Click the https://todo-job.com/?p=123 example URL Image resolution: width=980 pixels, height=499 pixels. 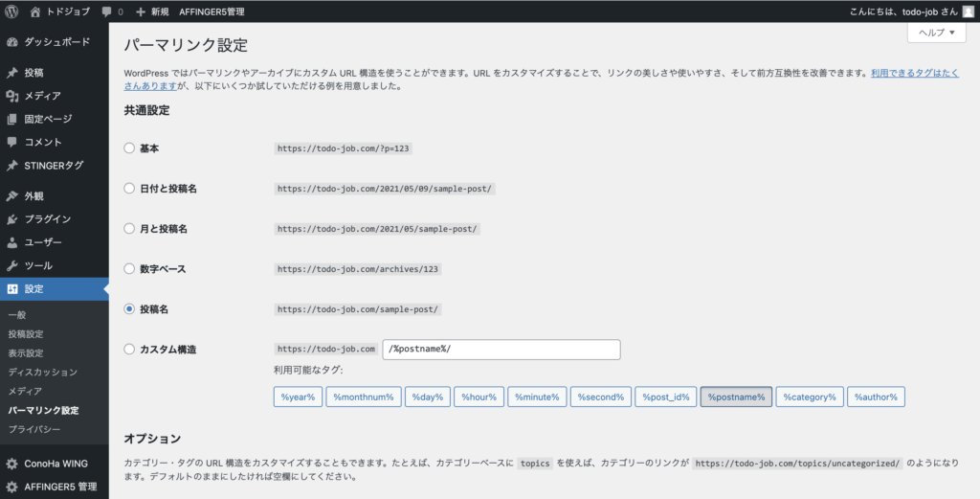[x=344, y=148]
